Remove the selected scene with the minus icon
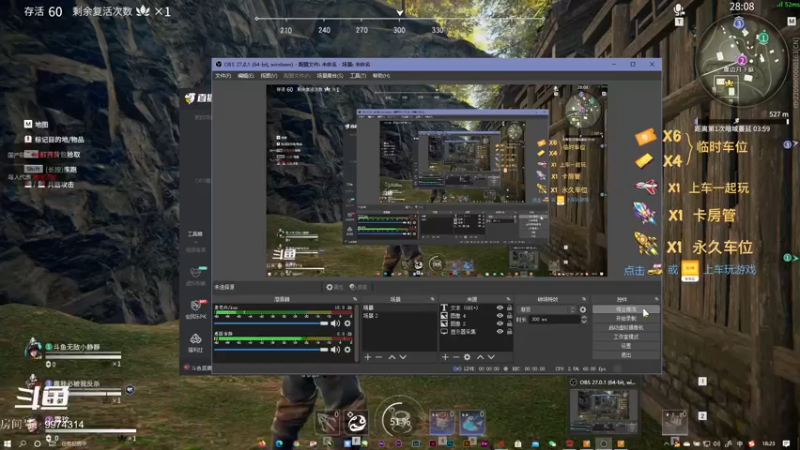 pyautogui.click(x=379, y=357)
